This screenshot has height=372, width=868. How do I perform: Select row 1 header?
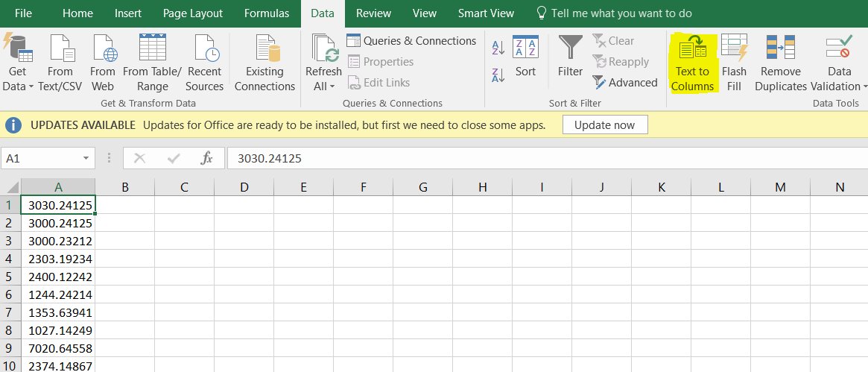10,205
